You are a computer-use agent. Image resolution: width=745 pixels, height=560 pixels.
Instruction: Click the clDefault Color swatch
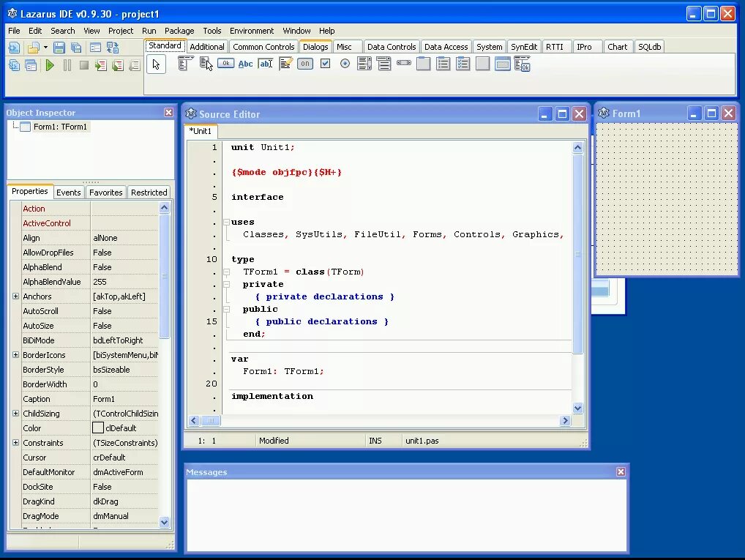98,428
